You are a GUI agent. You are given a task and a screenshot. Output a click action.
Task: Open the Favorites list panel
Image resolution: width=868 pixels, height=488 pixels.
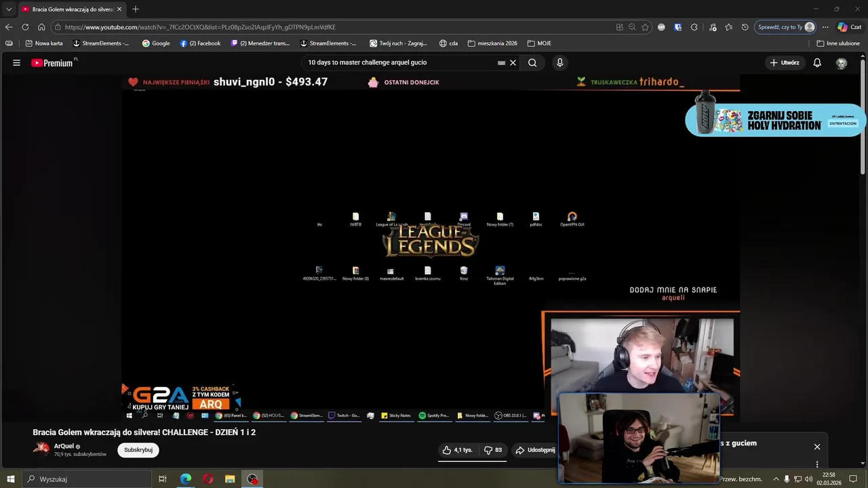pos(729,27)
